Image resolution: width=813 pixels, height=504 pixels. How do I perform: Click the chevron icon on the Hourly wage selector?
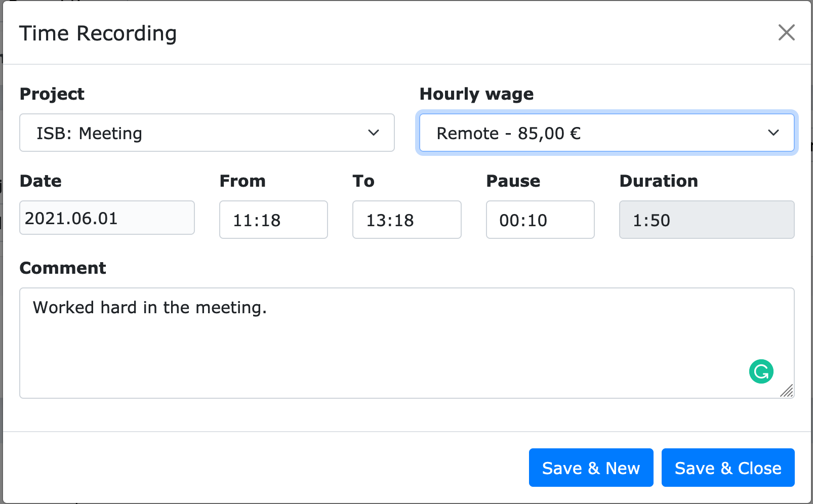(x=774, y=133)
